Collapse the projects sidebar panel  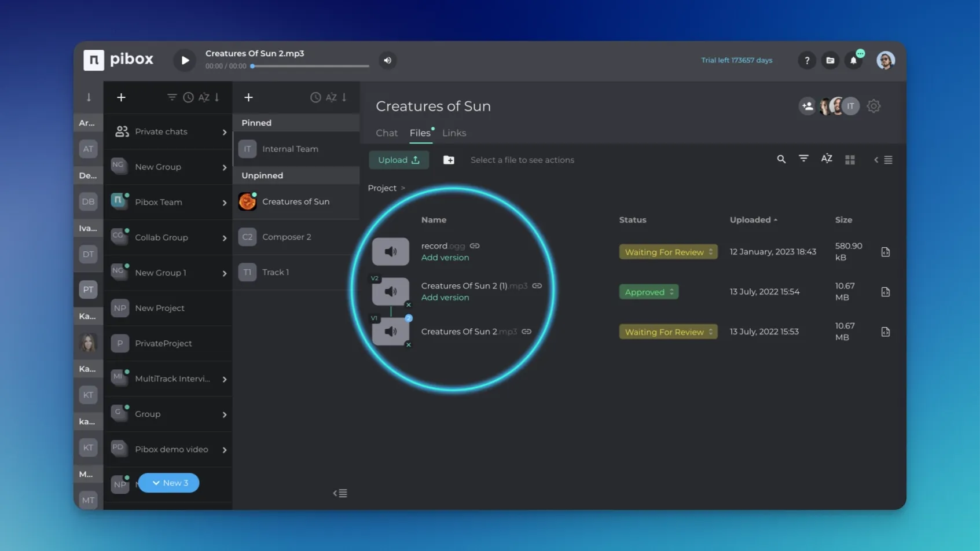[340, 493]
